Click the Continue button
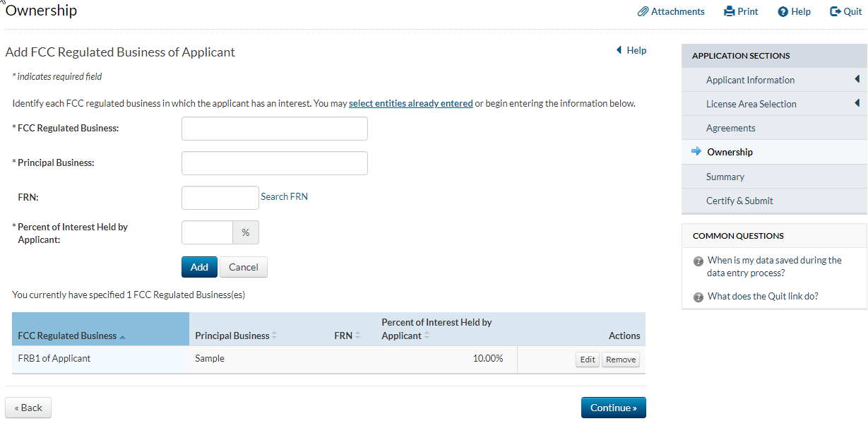 point(613,408)
